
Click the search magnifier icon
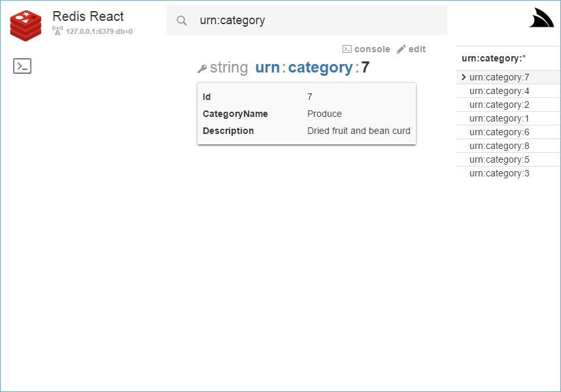(182, 21)
